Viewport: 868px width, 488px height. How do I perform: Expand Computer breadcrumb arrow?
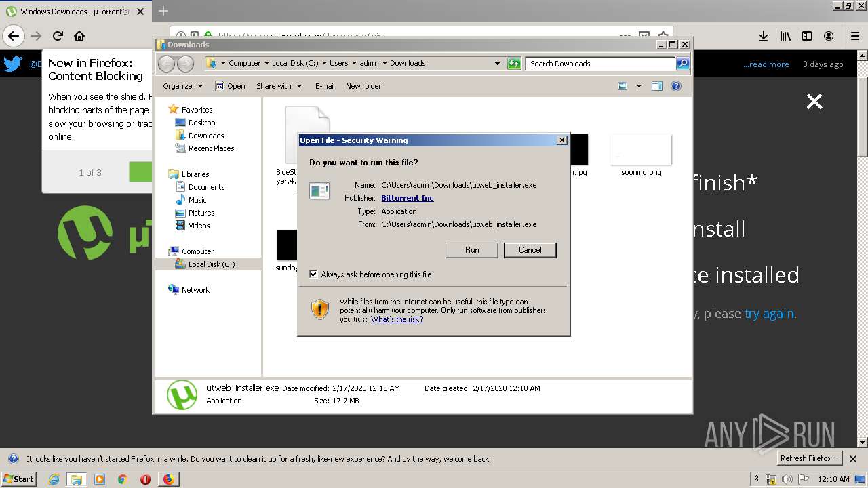coord(266,63)
